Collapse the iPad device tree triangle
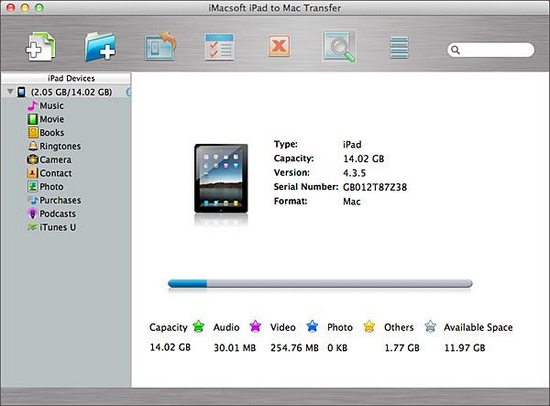 click(x=10, y=92)
